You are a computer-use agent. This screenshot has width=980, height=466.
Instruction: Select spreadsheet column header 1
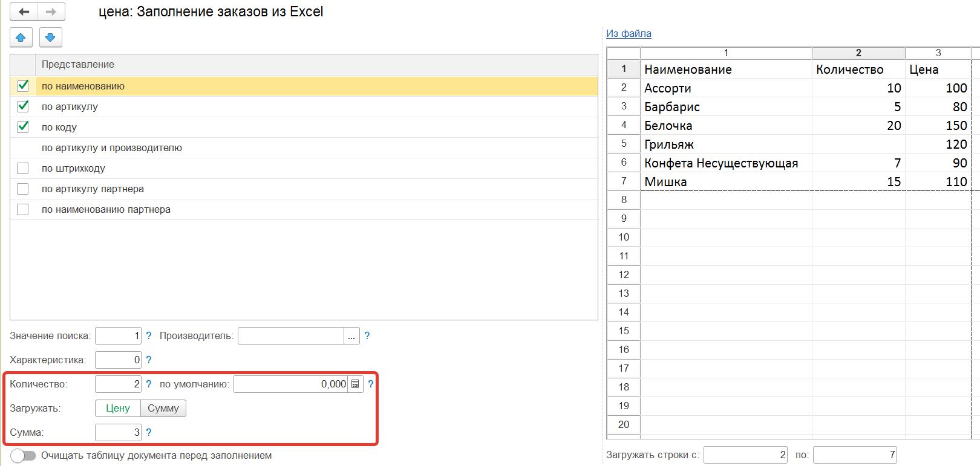(x=726, y=53)
